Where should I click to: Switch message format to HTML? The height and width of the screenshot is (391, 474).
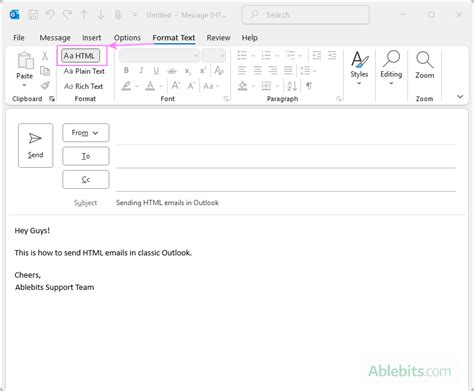tap(80, 56)
